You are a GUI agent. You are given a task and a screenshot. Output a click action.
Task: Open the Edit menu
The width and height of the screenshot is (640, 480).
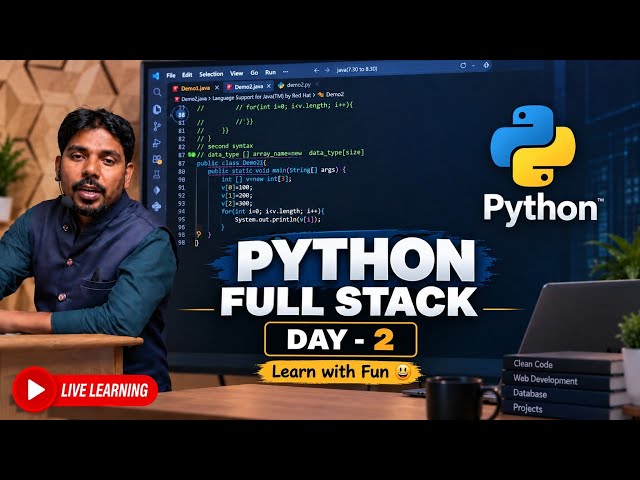point(187,75)
